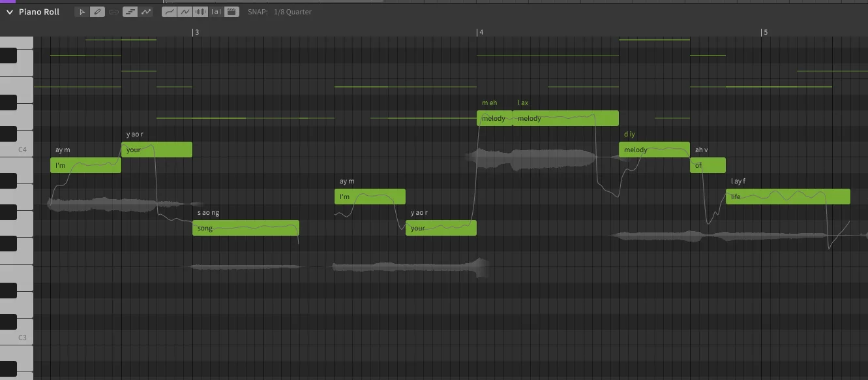Click measure 3 marker on ruler
Viewport: 868px width, 380px height.
[196, 32]
